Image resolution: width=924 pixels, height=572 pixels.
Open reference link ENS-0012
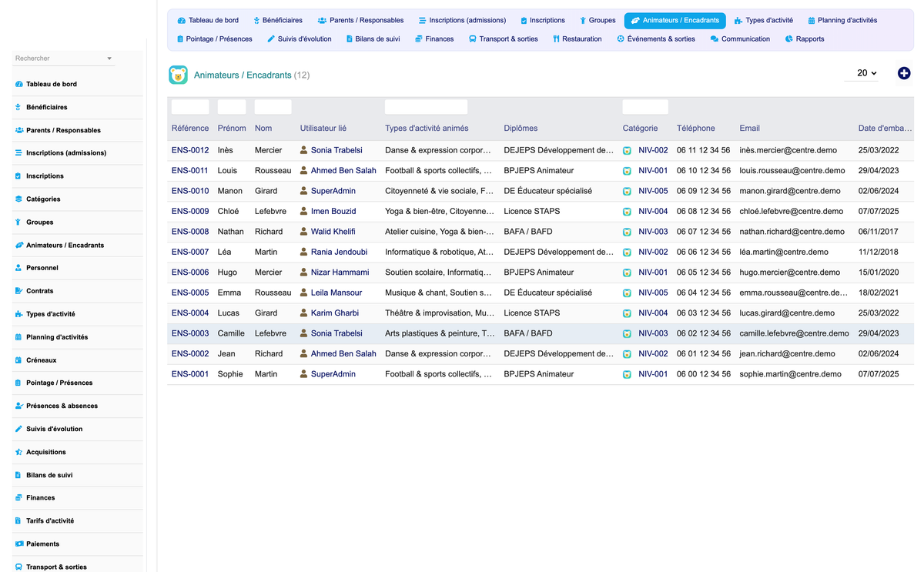[x=190, y=150]
